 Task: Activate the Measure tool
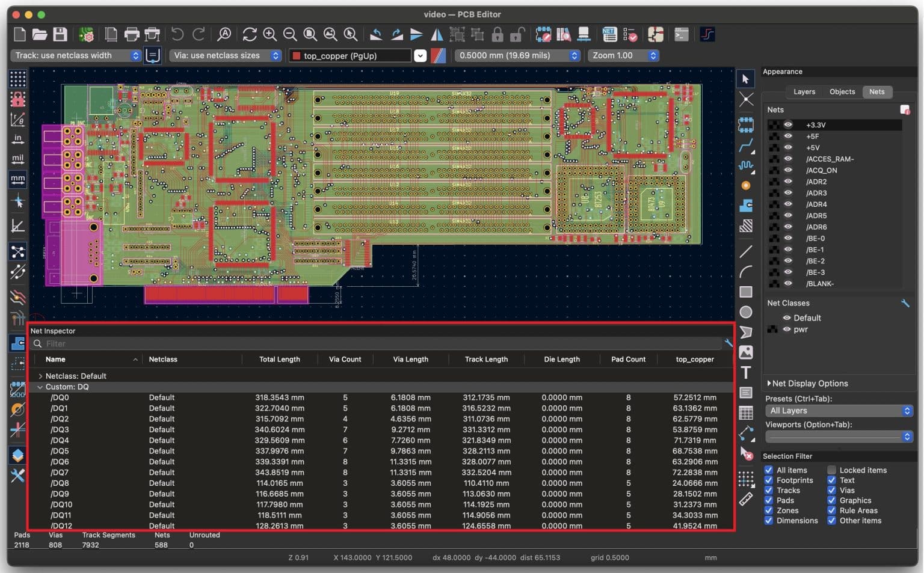[x=746, y=500]
